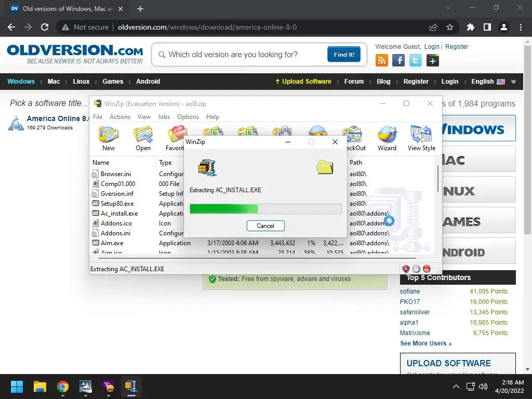
Task: Launch the WinZip Wizard toolbar icon
Action: click(x=387, y=138)
